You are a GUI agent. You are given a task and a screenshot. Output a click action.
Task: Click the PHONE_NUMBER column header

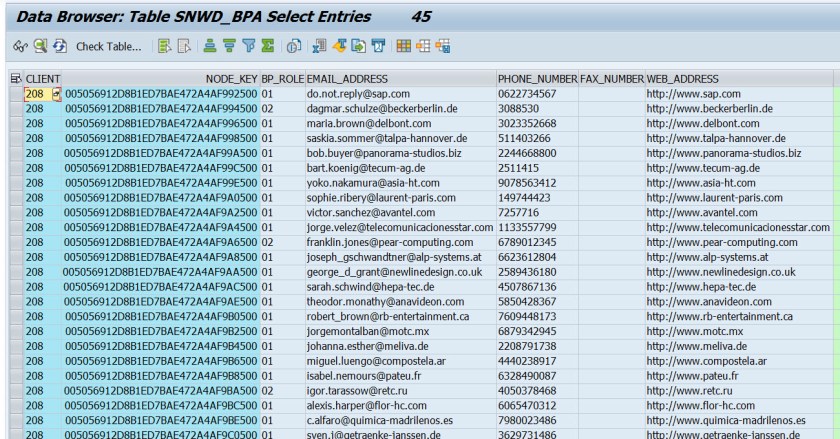pyautogui.click(x=537, y=79)
